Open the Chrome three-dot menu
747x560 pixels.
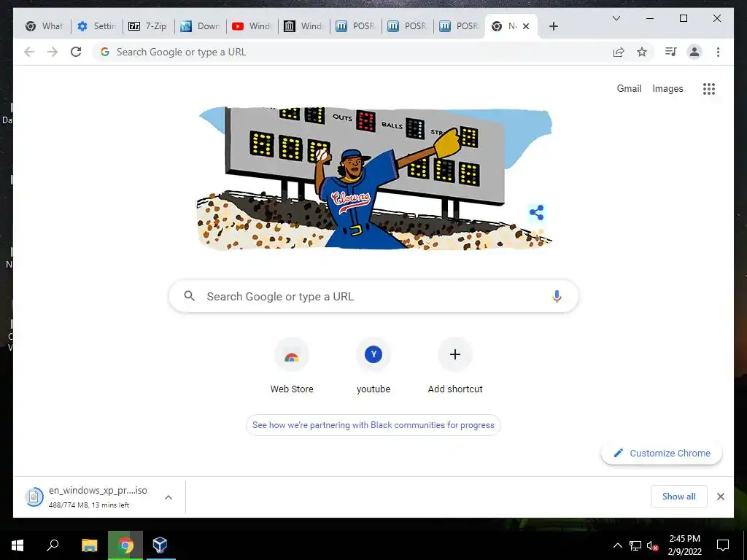tap(718, 52)
